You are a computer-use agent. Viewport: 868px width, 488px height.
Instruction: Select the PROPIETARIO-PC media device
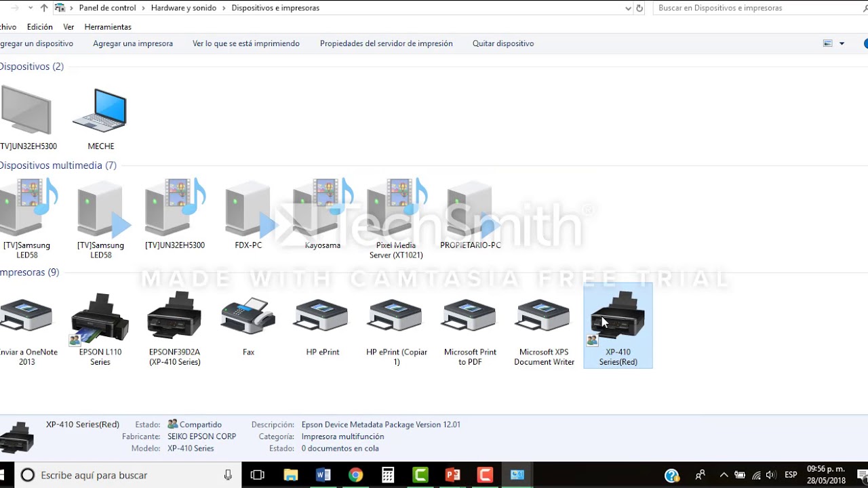[x=470, y=215]
